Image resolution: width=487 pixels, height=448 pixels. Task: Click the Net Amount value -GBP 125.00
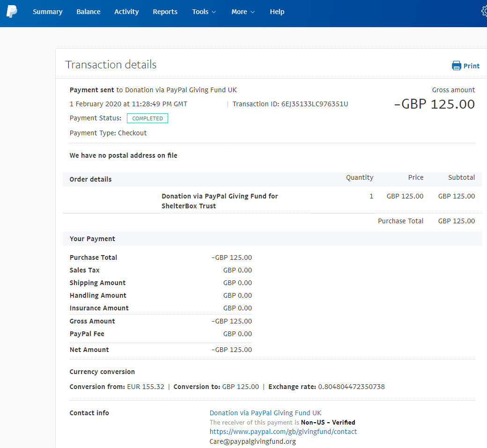coord(232,350)
